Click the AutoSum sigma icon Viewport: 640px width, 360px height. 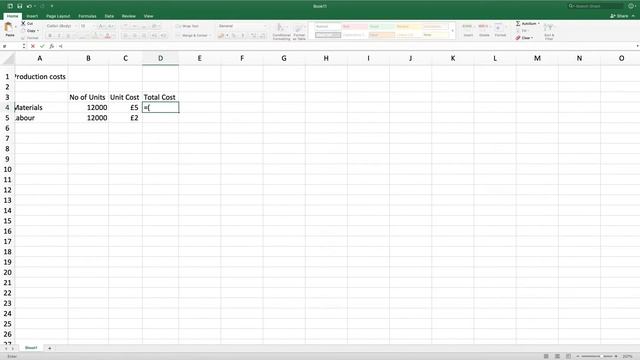(518, 24)
